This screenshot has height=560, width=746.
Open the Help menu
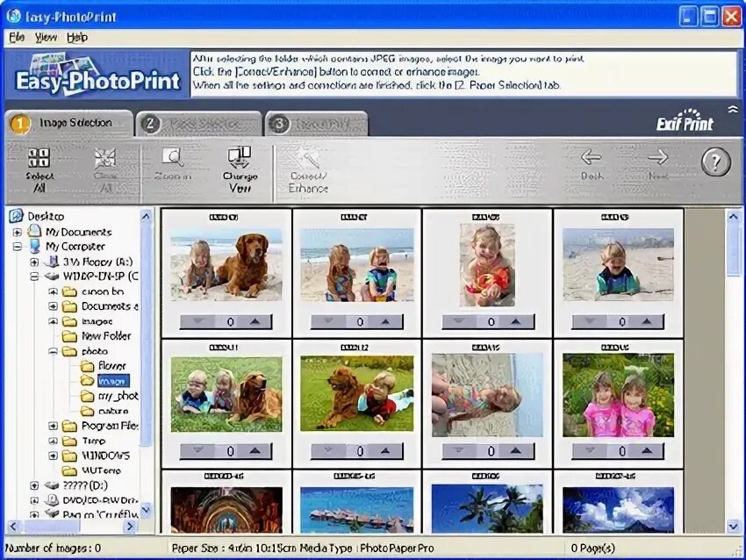[x=77, y=37]
